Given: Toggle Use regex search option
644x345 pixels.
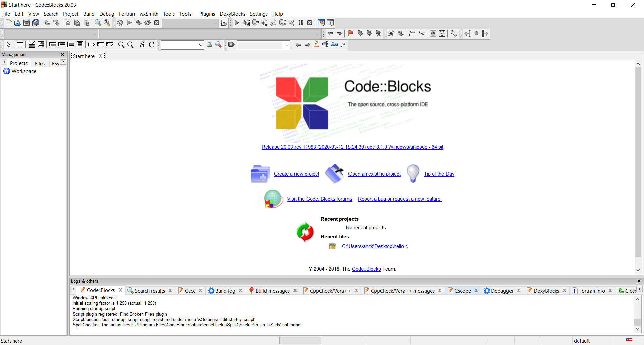Looking at the screenshot, I should click(343, 44).
